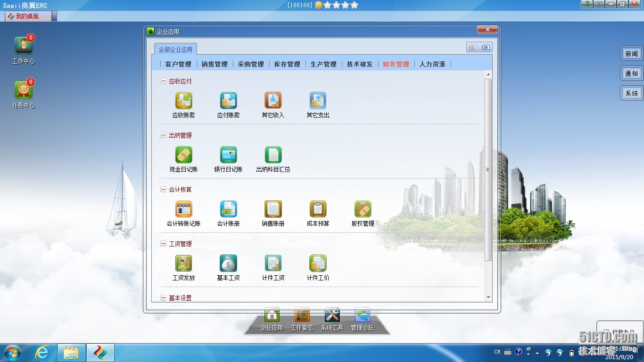
Task: Open the 应收账款 module icon
Action: 183,101
